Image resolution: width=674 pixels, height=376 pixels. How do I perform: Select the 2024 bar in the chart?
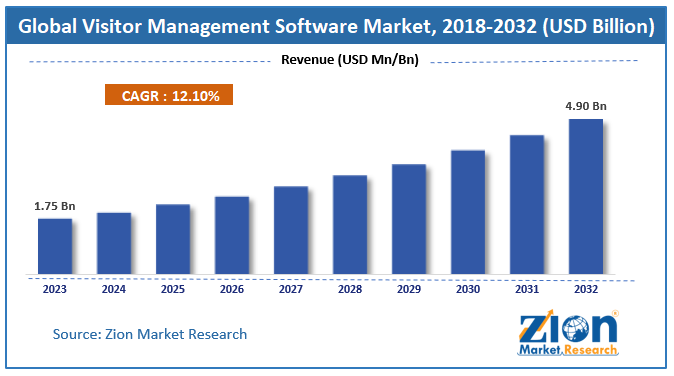coord(114,243)
